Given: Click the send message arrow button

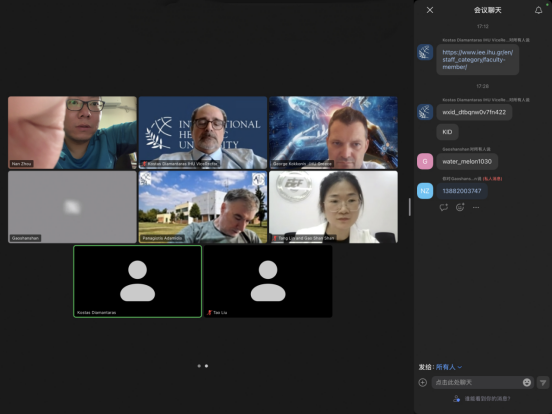Looking at the screenshot, I should point(543,382).
